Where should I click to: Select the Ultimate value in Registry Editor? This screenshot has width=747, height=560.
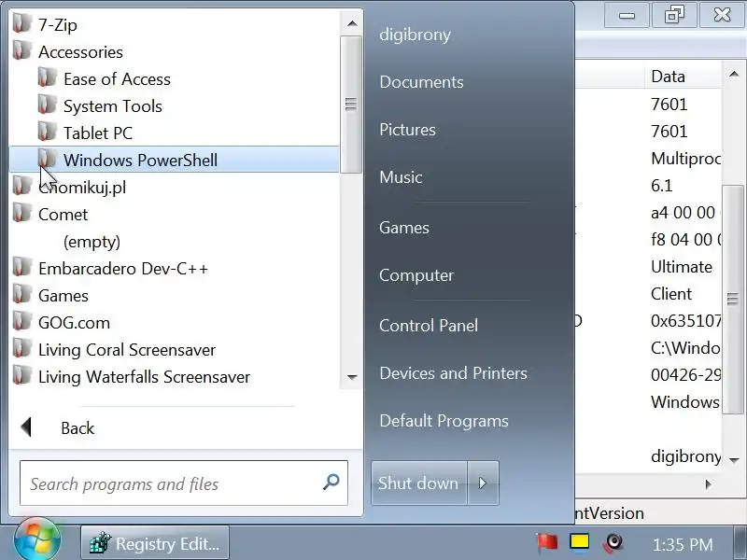click(x=682, y=267)
